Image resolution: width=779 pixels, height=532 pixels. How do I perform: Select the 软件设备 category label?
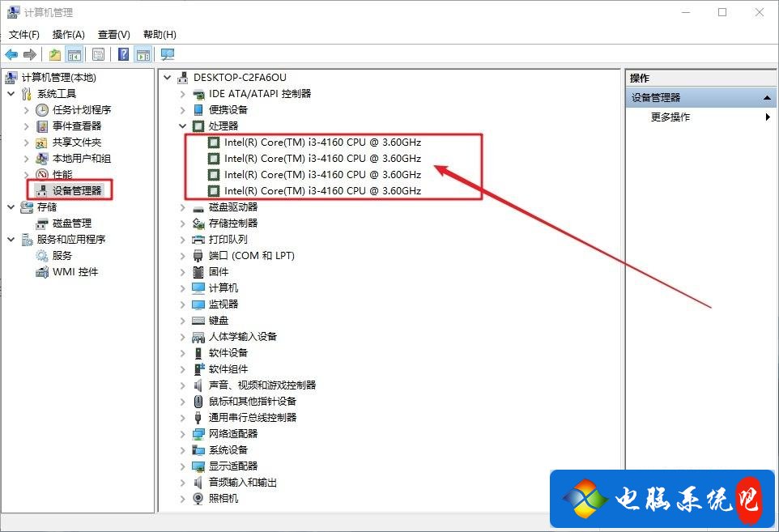(x=228, y=353)
